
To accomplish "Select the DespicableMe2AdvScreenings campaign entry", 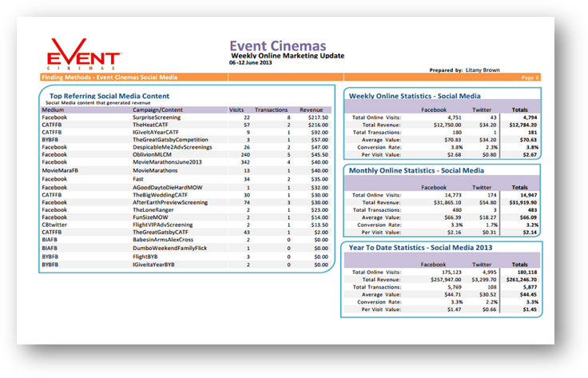I will click(x=169, y=147).
